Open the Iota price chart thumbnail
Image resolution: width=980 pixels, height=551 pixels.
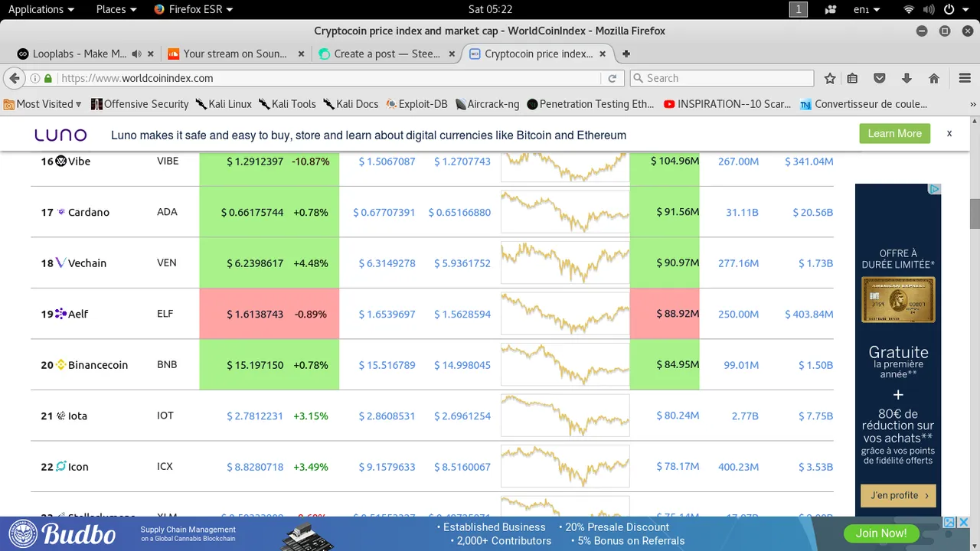[x=565, y=416]
